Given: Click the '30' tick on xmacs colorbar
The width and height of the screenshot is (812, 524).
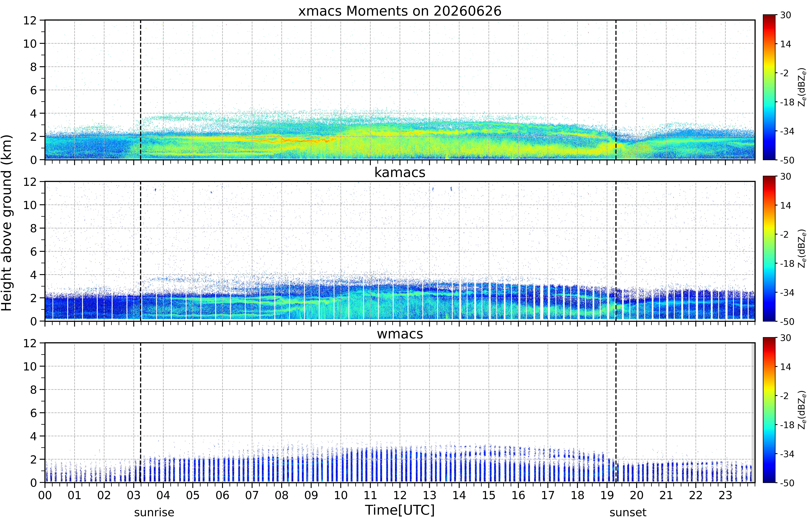Looking at the screenshot, I should point(785,15).
